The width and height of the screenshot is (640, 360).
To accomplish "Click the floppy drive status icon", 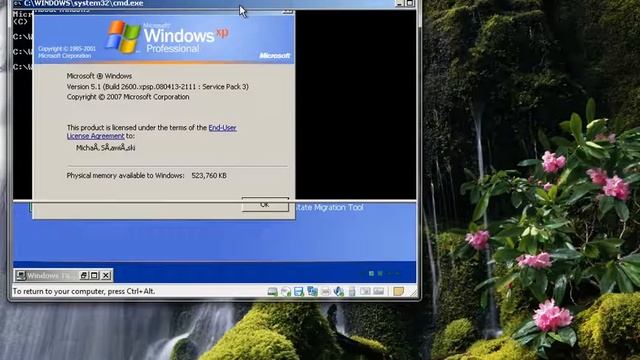I will pos(299,291).
